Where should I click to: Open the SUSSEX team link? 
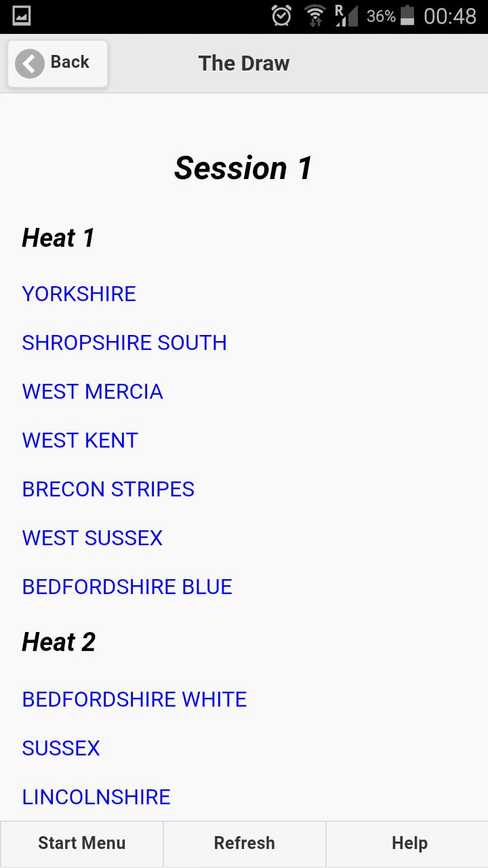click(61, 748)
